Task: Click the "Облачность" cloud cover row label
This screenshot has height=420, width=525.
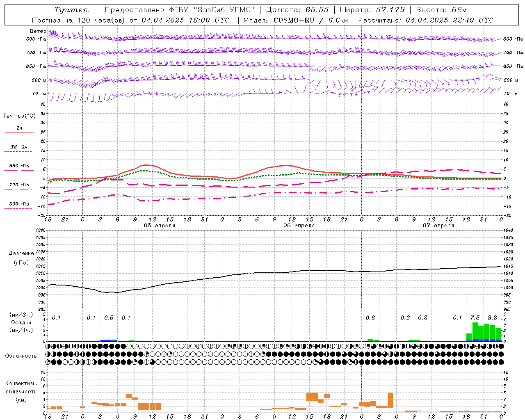Action: (21, 356)
